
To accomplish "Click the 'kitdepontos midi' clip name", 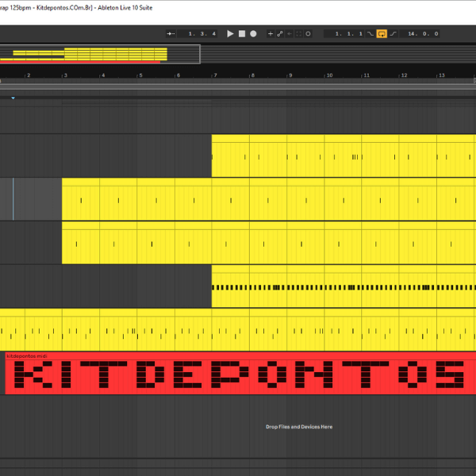I will [x=27, y=355].
